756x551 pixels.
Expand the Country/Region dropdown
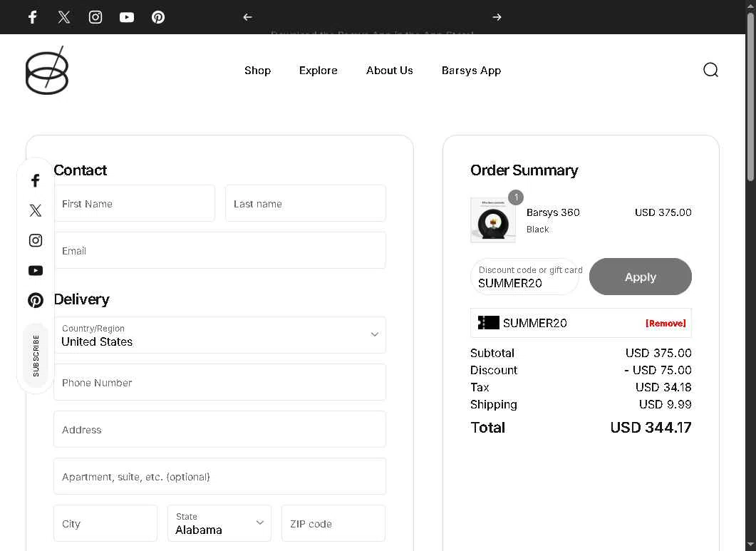click(x=220, y=335)
